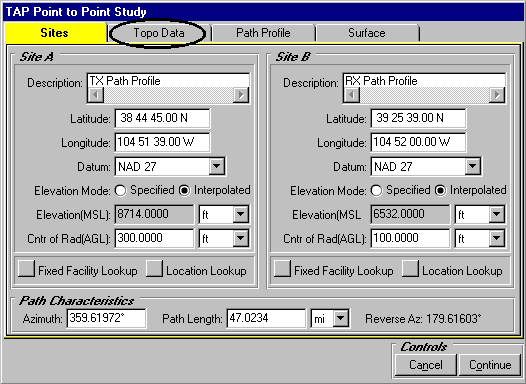The width and height of the screenshot is (526, 384).
Task: Click Site A Cntr of Rad field 300.0000
Action: point(154,238)
